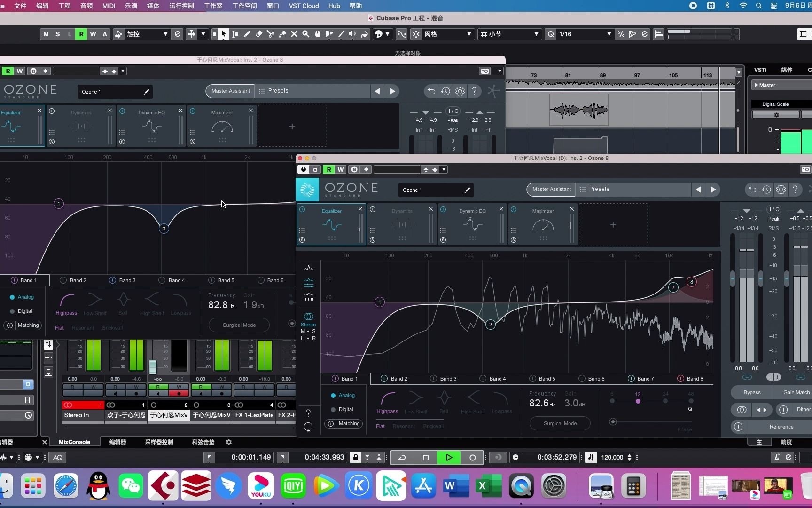Select the Mute X tool
This screenshot has height=508, width=812.
pyautogui.click(x=294, y=34)
